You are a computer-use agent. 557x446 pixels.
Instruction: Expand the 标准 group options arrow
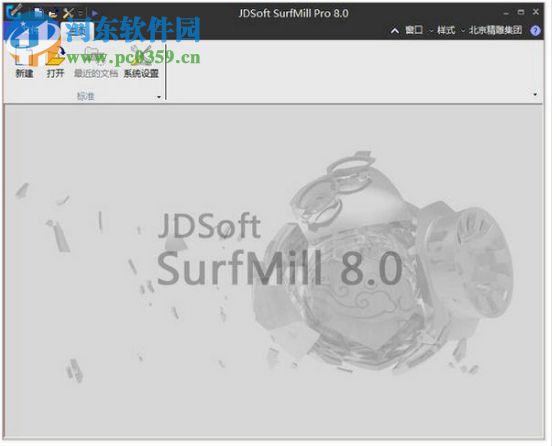[x=159, y=97]
